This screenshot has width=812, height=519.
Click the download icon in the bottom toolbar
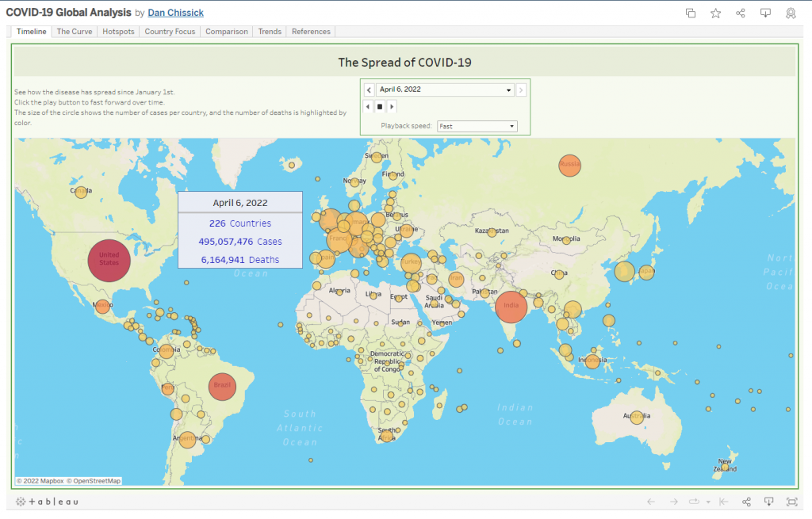tap(768, 502)
